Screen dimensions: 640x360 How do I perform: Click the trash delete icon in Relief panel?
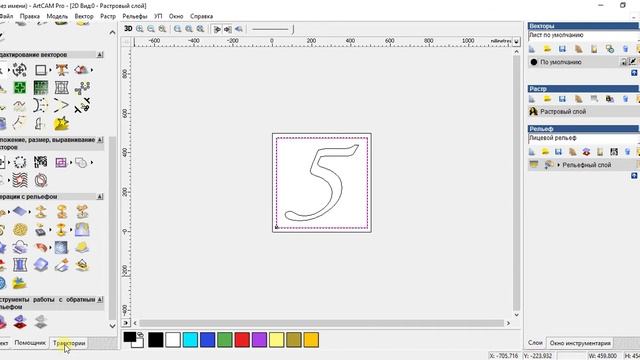(x=628, y=152)
